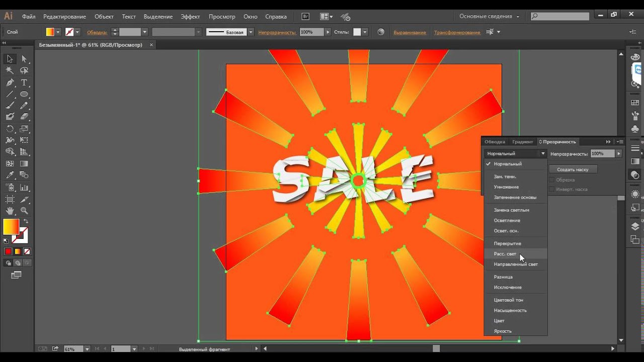This screenshot has height=362, width=644.
Task: Select the Selection (black arrow) tool
Action: (10, 59)
